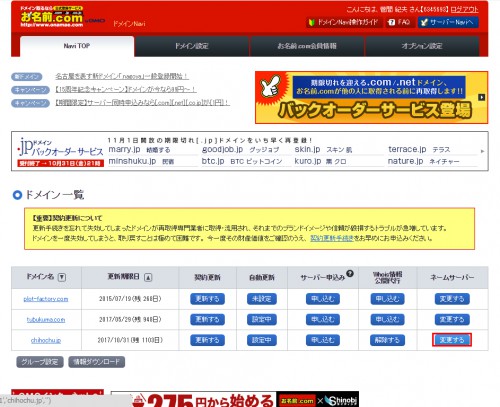Select the kuro.jp domain
Screen dimensions: 500x407
[x=308, y=161]
